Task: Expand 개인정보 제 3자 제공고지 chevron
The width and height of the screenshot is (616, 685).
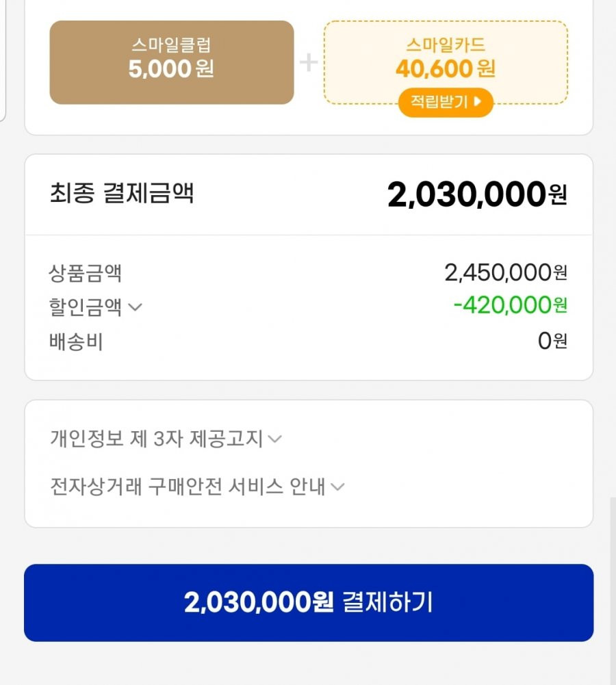Action: (274, 438)
